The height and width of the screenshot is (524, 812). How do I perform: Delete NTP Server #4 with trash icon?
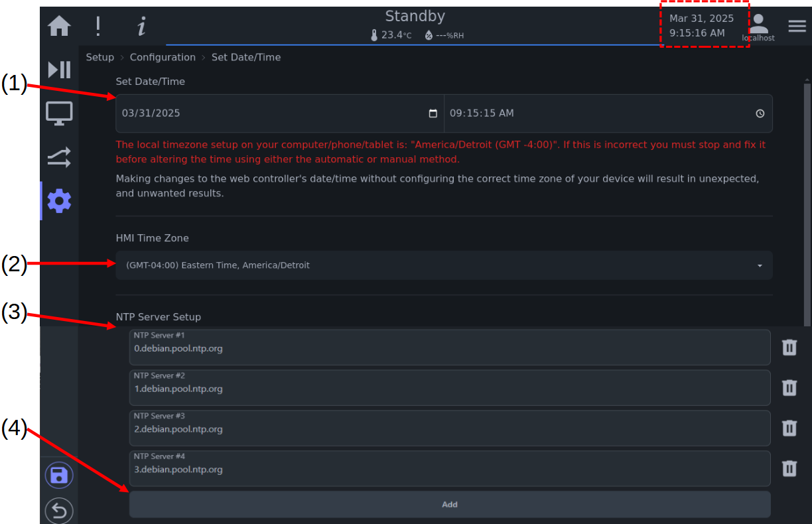pyautogui.click(x=789, y=468)
